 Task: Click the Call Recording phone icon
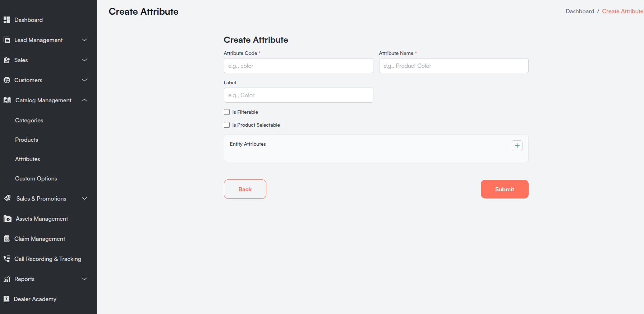tap(7, 259)
